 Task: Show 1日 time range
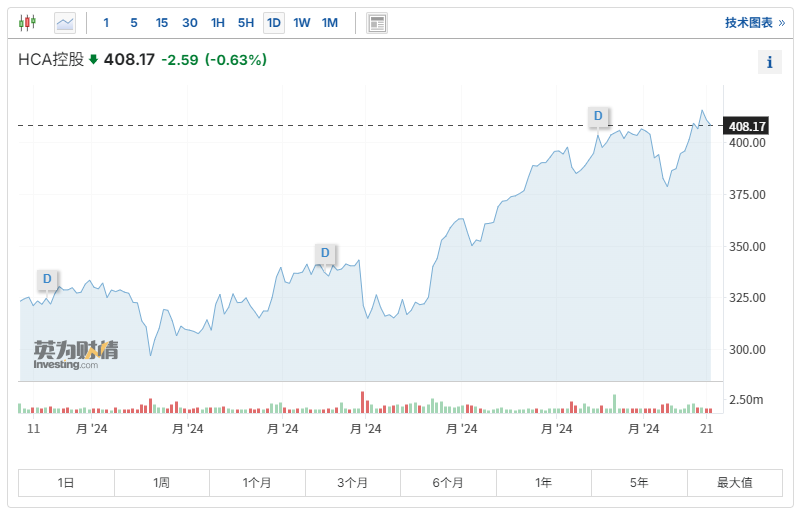click(x=66, y=483)
